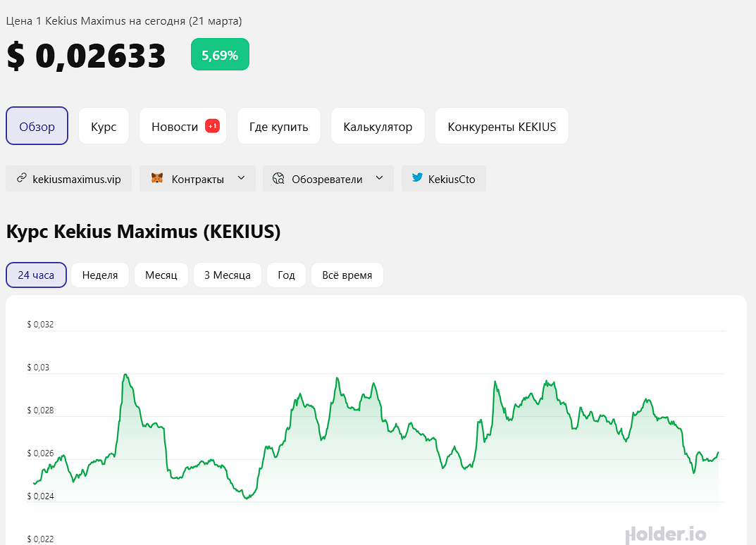Select the 24 часа time range

(36, 275)
